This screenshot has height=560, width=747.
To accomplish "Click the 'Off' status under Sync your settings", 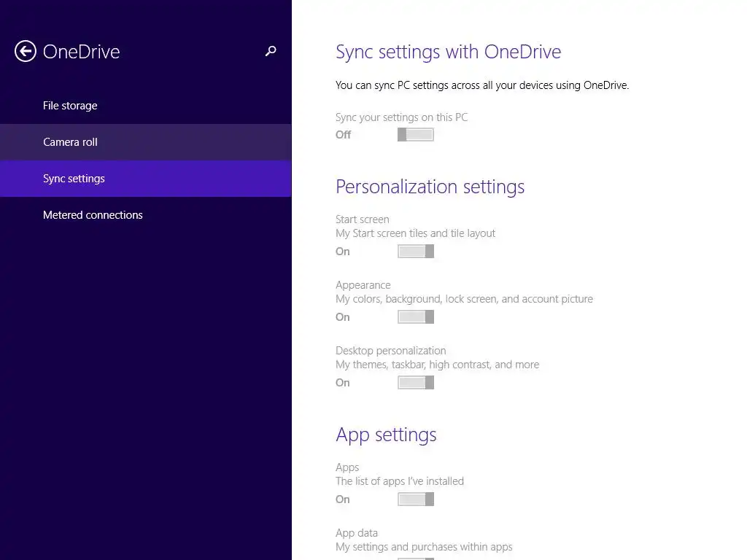I will (343, 135).
